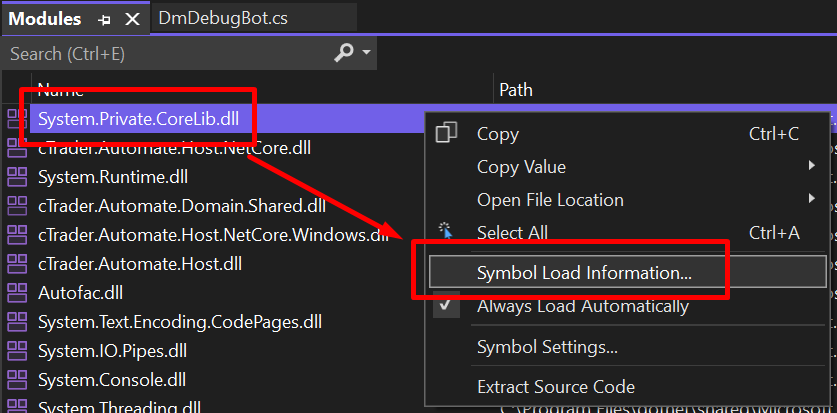
Task: Select Extract Source Code menu item
Action: pyautogui.click(x=556, y=386)
